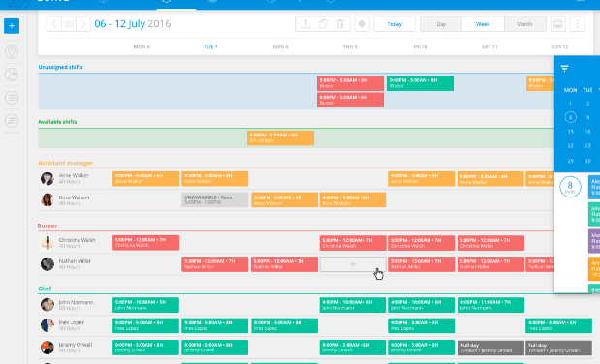Viewport: 600px width, 364px height.
Task: Open Jeremy Orwell's Sunday Full day timeoff
Action: pyautogui.click(x=558, y=348)
